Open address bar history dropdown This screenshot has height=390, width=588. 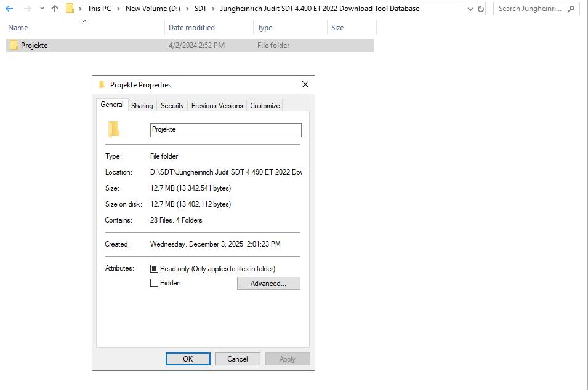470,9
